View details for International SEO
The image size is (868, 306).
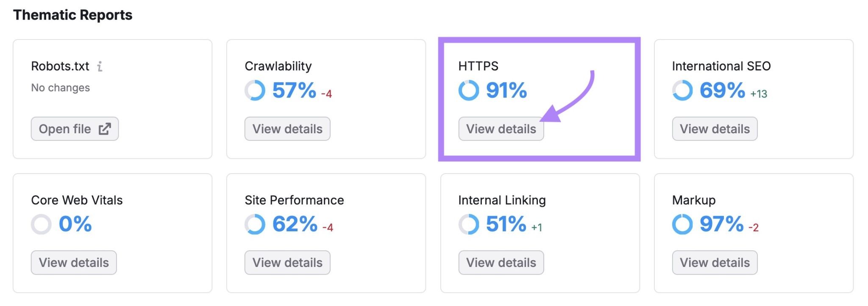[x=714, y=129]
